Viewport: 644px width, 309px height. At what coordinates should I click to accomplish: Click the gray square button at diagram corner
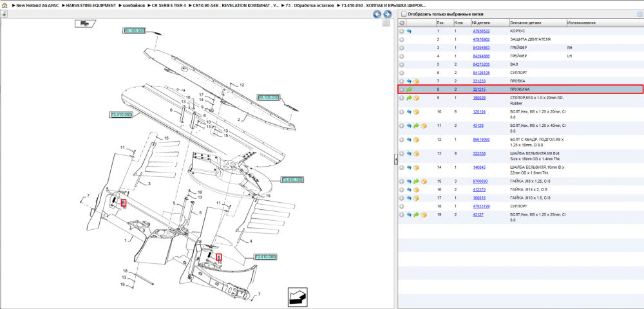pos(386,23)
